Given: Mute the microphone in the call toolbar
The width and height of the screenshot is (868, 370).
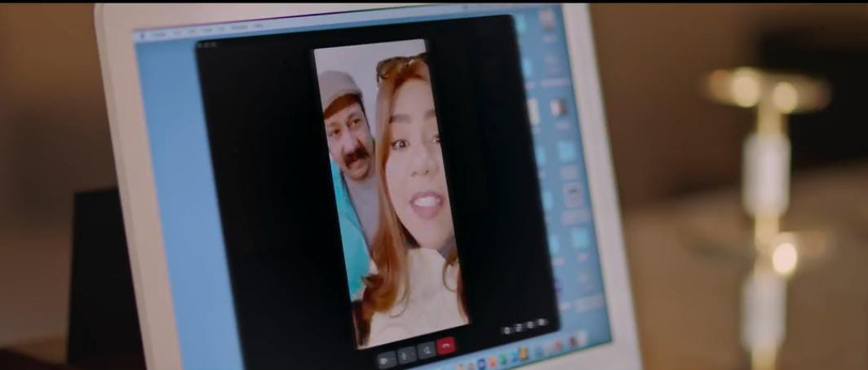Looking at the screenshot, I should point(405,355).
